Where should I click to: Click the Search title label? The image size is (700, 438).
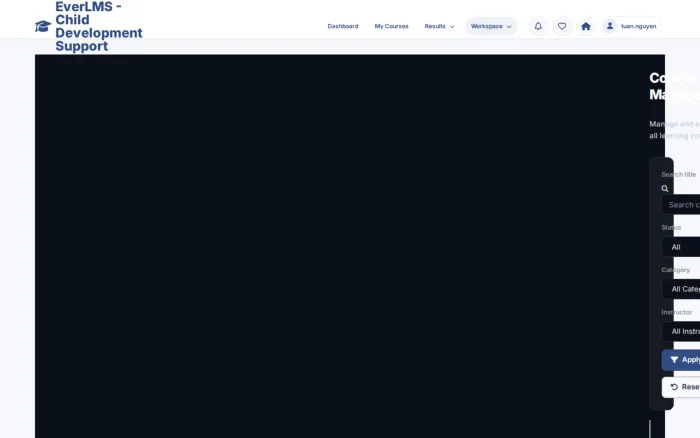679,175
